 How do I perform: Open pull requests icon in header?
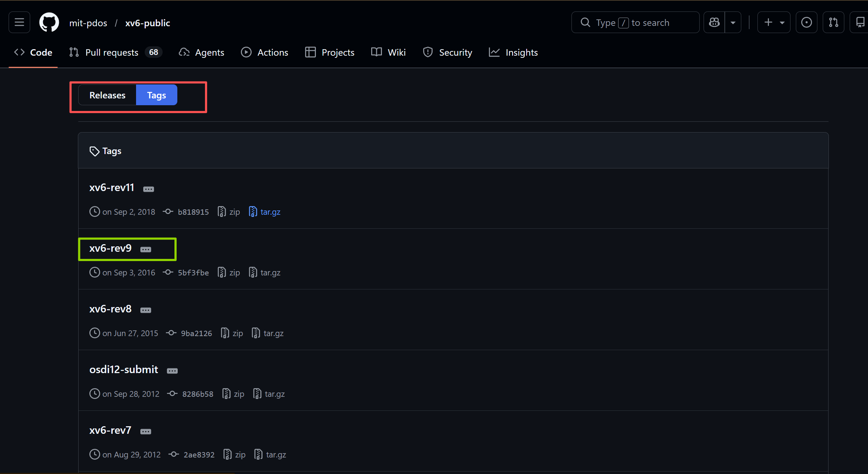[833, 23]
